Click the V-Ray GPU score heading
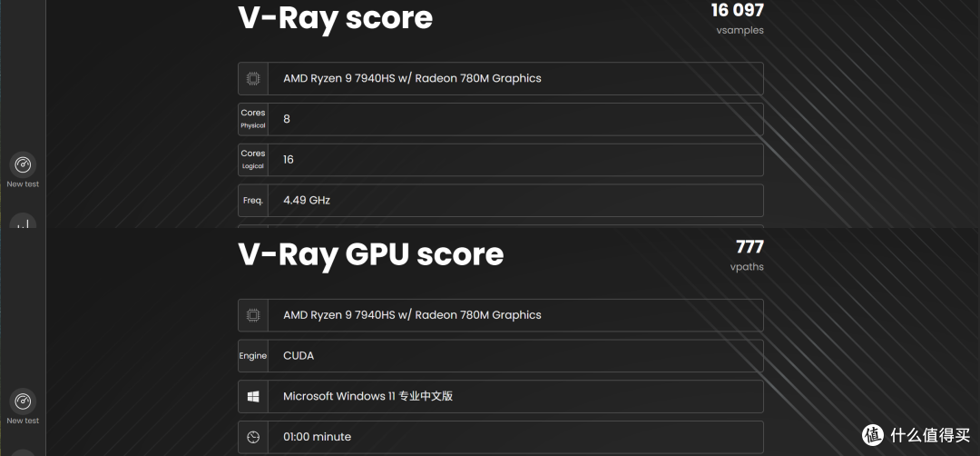The width and height of the screenshot is (980, 456). pos(370,254)
